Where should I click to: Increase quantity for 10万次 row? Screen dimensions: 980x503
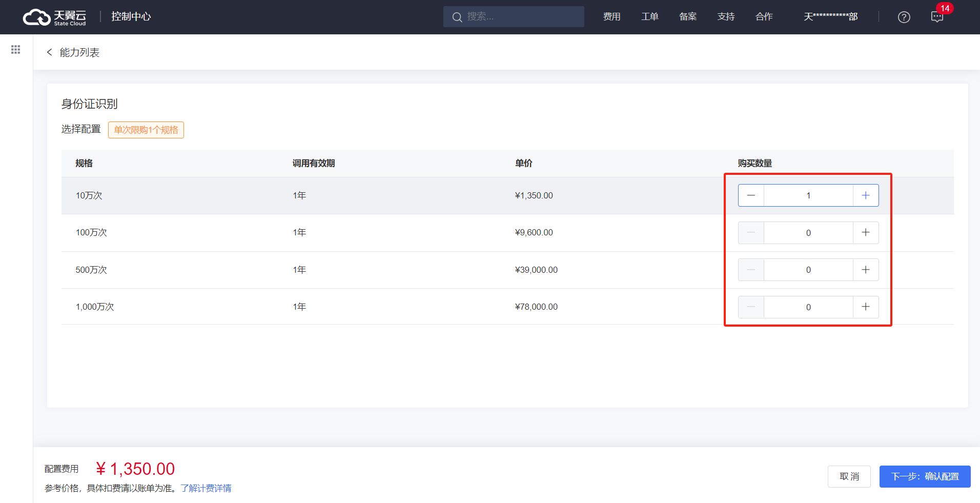coord(866,195)
